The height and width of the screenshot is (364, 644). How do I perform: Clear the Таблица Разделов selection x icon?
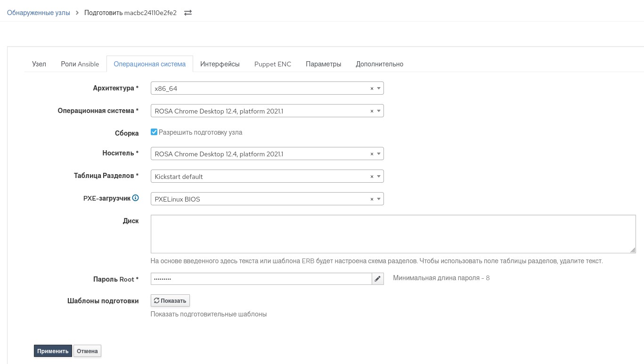pos(372,177)
